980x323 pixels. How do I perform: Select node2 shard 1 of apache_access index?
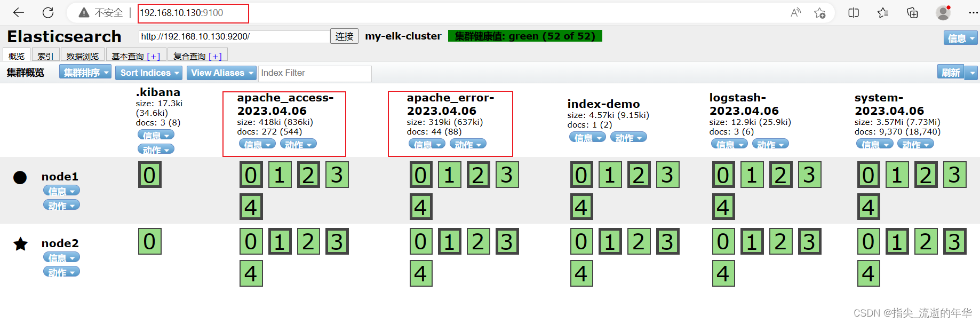click(280, 241)
